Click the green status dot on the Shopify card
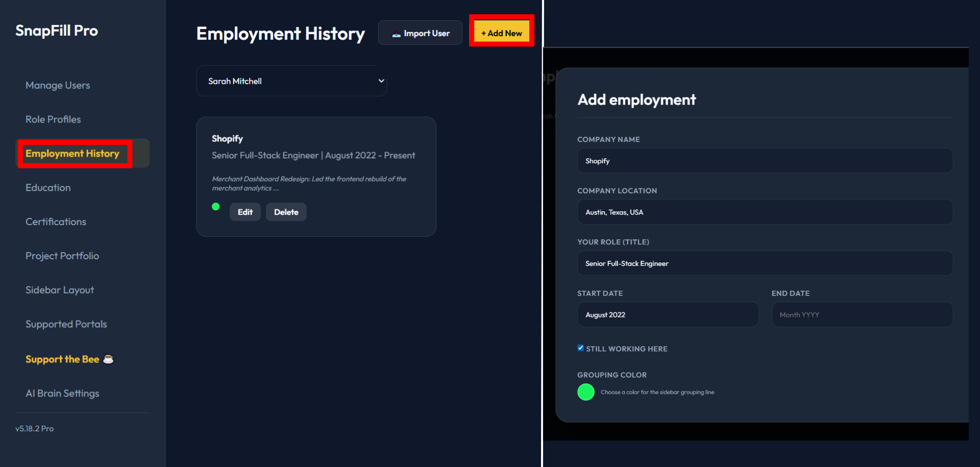 pos(216,206)
